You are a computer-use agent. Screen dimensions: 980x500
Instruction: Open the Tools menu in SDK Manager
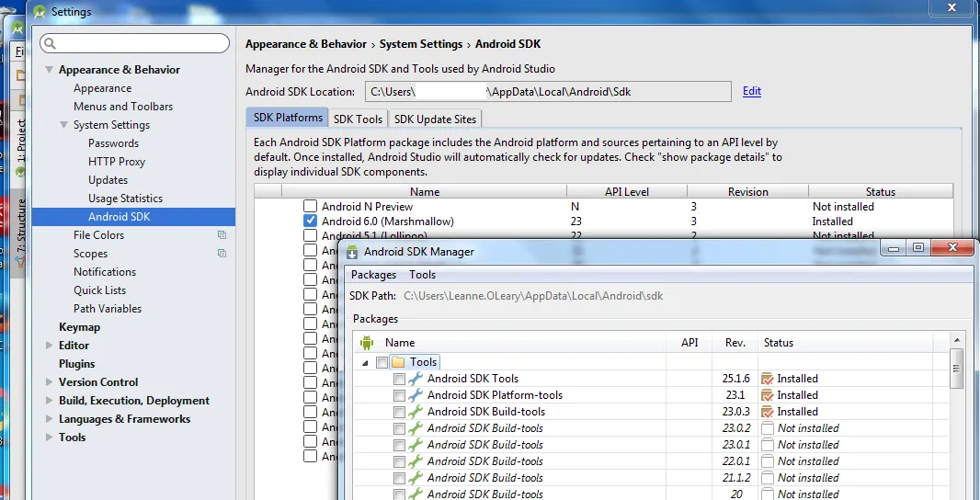pyautogui.click(x=423, y=275)
